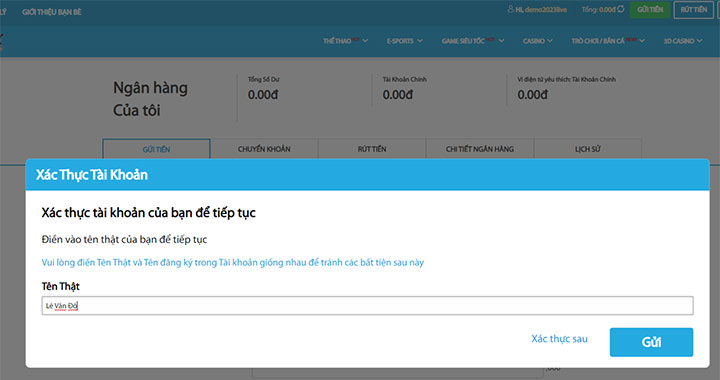The width and height of the screenshot is (720, 380).
Task: Switch to the RÚT TIỀN tab
Action: tap(372, 149)
